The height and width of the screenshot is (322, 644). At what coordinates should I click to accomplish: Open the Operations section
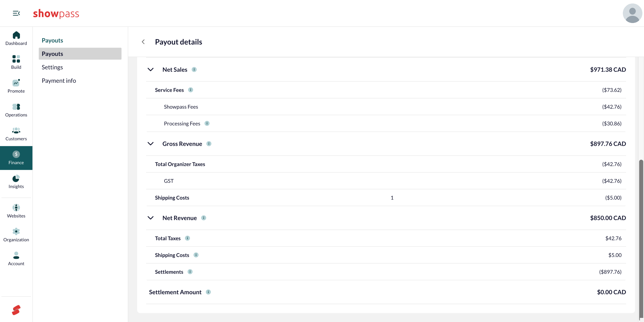tap(16, 110)
